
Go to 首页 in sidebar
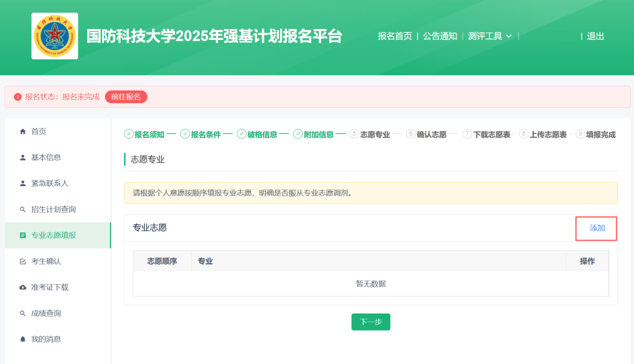point(58,132)
